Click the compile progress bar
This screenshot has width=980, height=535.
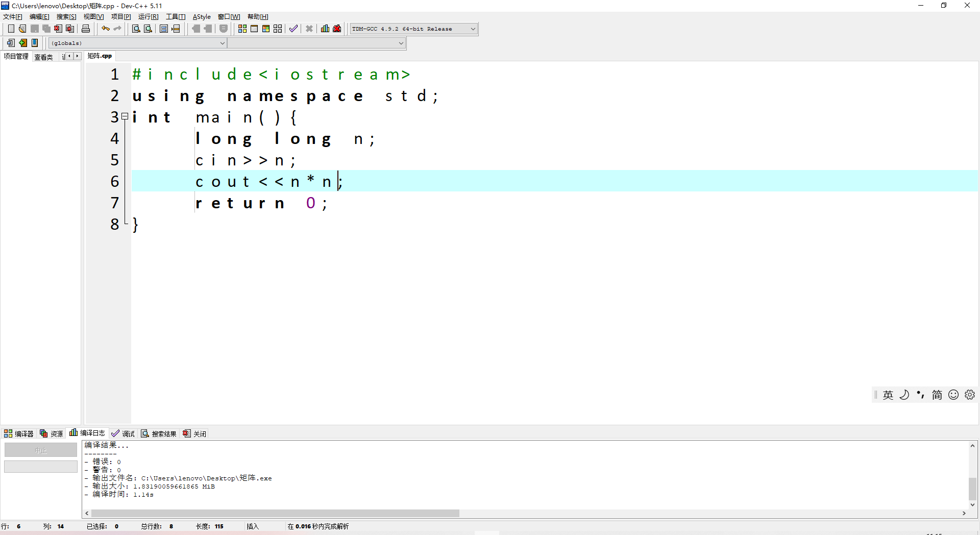pos(41,467)
